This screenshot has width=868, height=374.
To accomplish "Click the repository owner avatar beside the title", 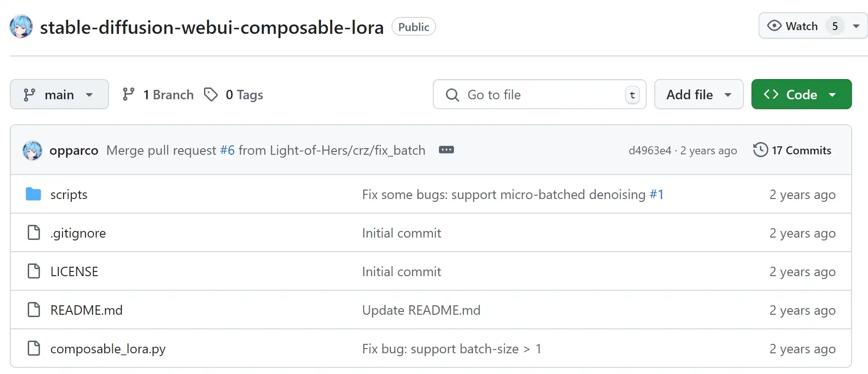I will pos(21,26).
